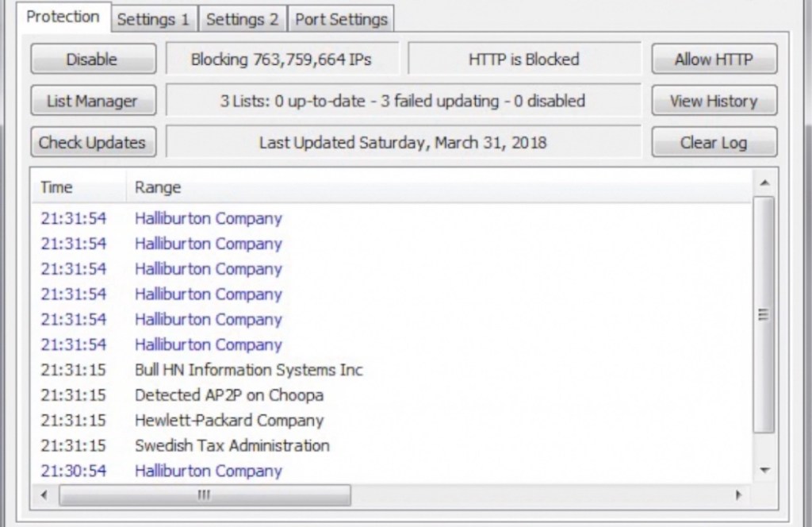Viewport: 812px width, 527px height.
Task: Open View History
Action: [714, 101]
